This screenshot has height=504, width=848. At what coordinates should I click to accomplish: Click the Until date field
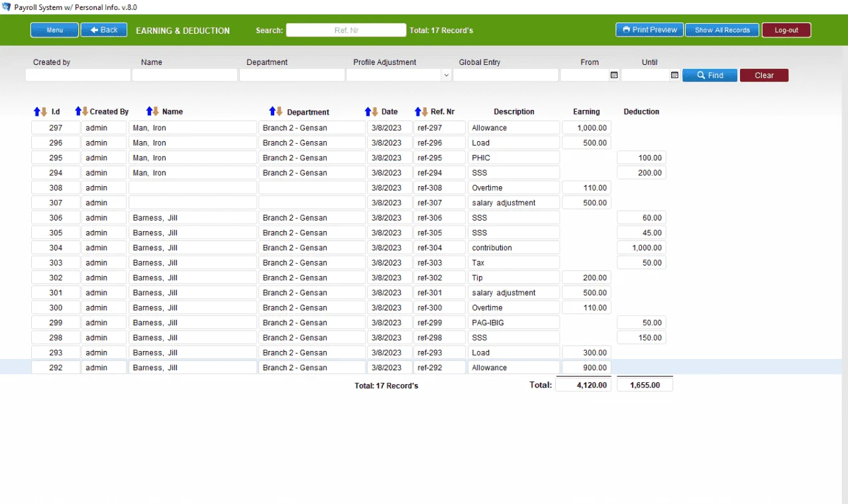(645, 76)
